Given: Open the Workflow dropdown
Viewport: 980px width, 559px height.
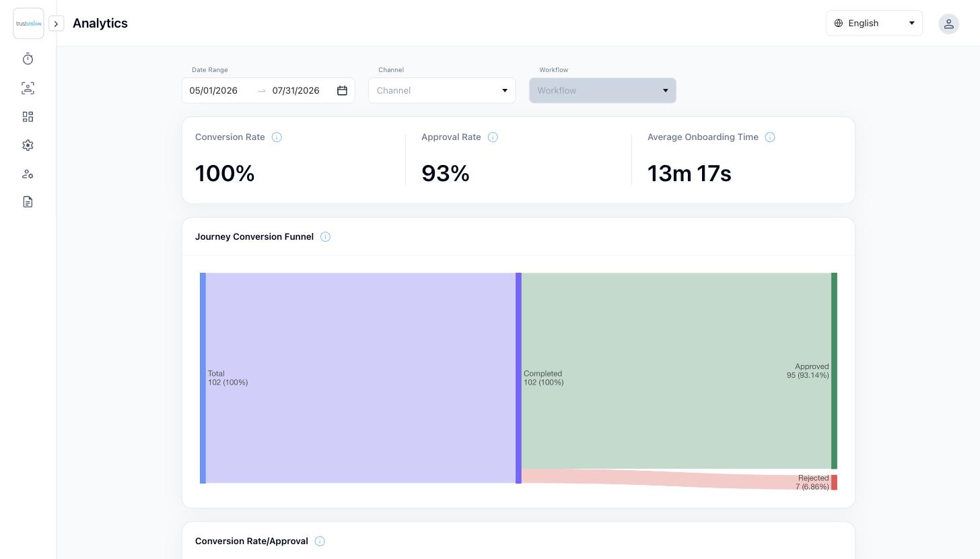Looking at the screenshot, I should pos(602,90).
